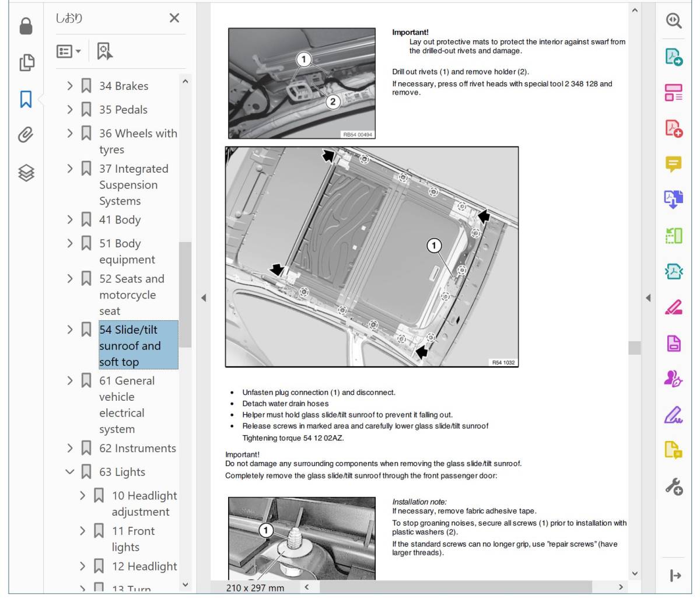Expand the 52 Seats and motorcycle seat bookmark
700x602 pixels.
70,279
